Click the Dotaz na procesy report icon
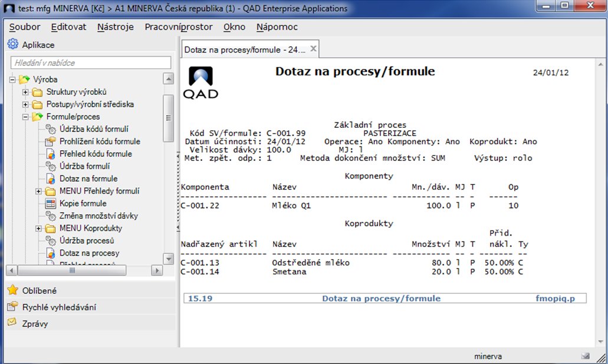The height and width of the screenshot is (364, 608). tap(50, 253)
